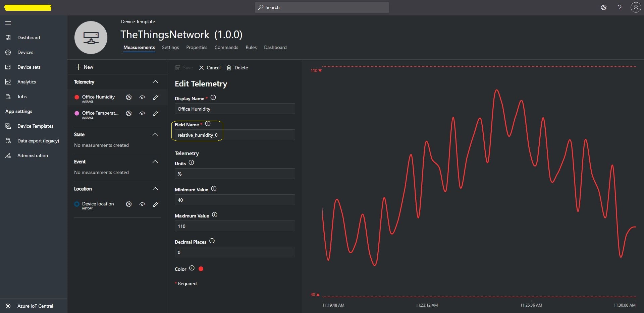The image size is (644, 313).
Task: Toggle visibility of Office Humidity on chart
Action: (142, 97)
